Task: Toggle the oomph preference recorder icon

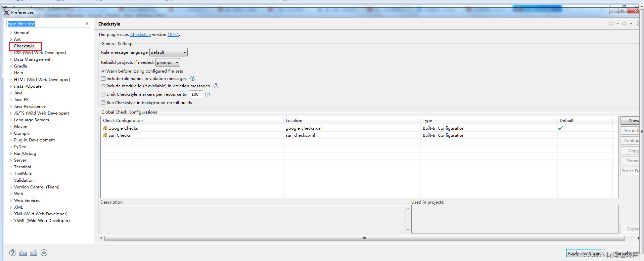Action: coord(44,253)
